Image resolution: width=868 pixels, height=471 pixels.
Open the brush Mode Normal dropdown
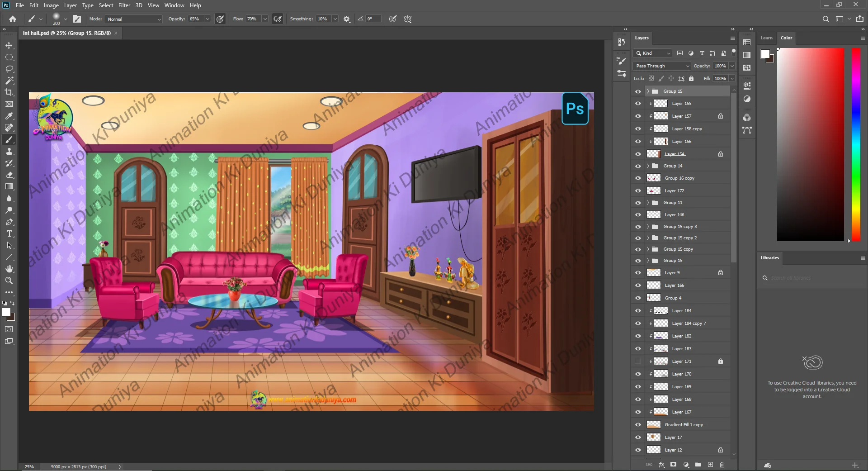tap(134, 19)
